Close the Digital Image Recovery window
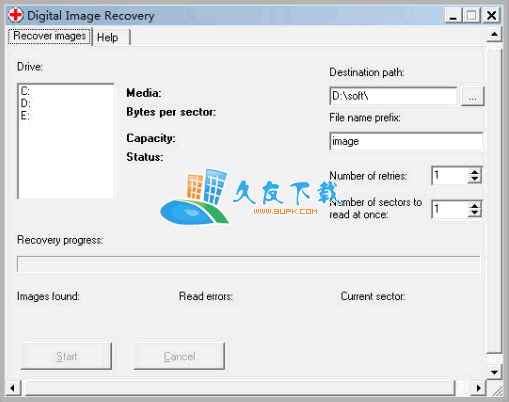Screen dimensions: 509x402 coord(492,15)
